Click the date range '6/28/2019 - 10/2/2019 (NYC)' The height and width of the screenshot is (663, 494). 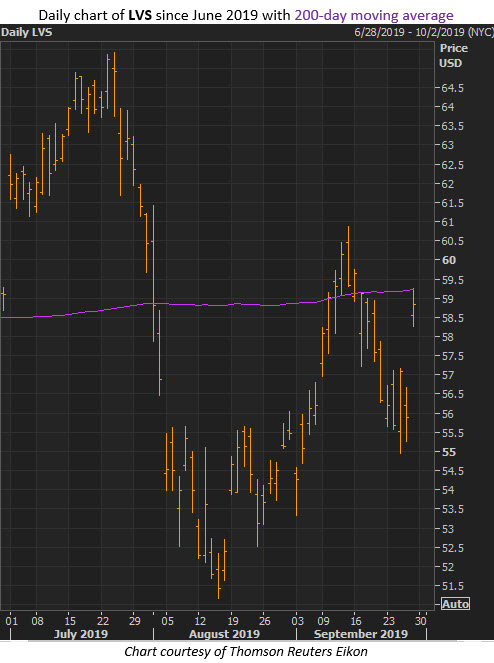[x=424, y=33]
